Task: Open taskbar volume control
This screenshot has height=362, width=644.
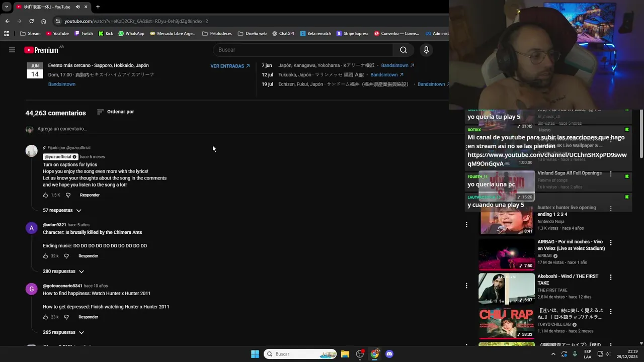Action: [x=608, y=354]
